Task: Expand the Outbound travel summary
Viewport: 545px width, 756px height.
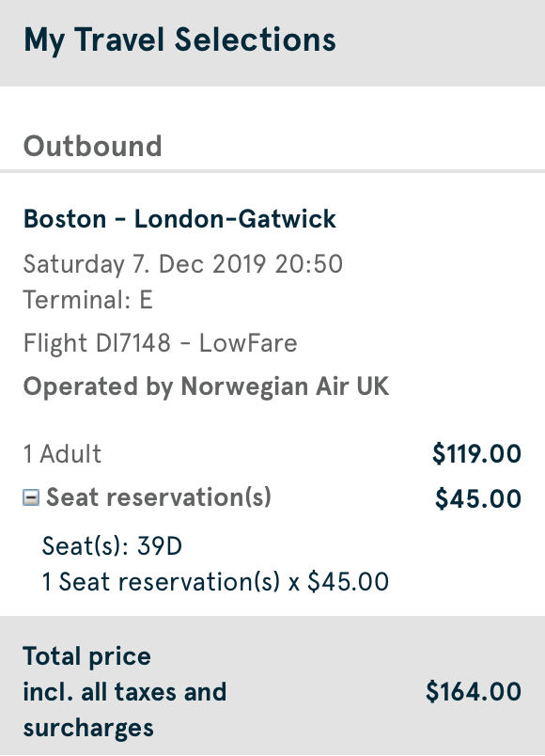Action: (x=92, y=147)
